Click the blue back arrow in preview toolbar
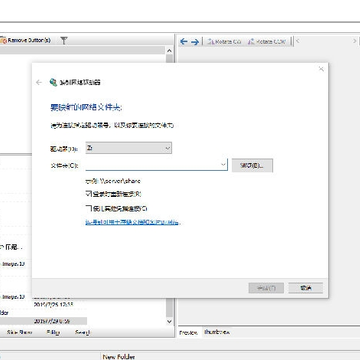The width and height of the screenshot is (360, 360). 184,42
